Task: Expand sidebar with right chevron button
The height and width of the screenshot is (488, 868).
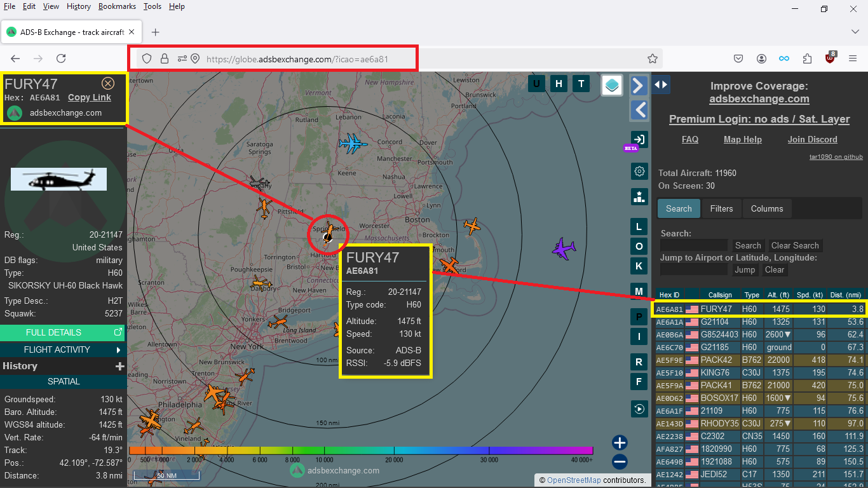Action: click(639, 85)
